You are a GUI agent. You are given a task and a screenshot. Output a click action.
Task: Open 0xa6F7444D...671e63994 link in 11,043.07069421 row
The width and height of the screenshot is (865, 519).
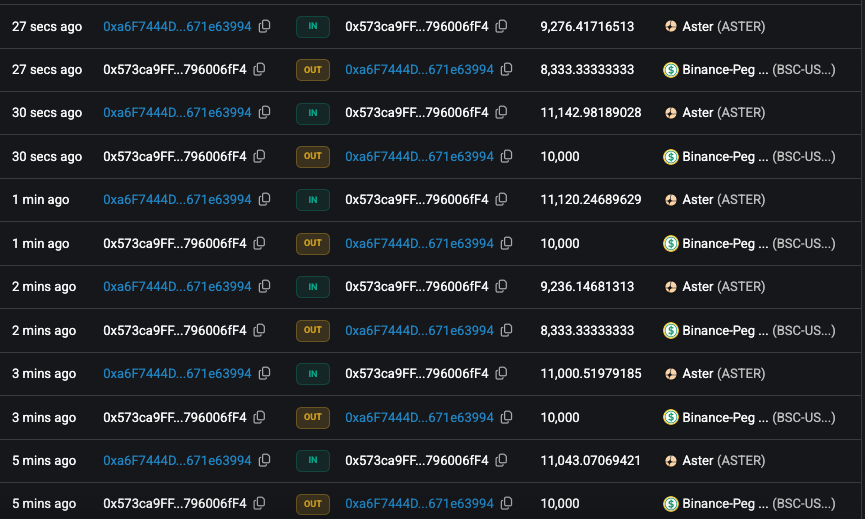point(177,461)
